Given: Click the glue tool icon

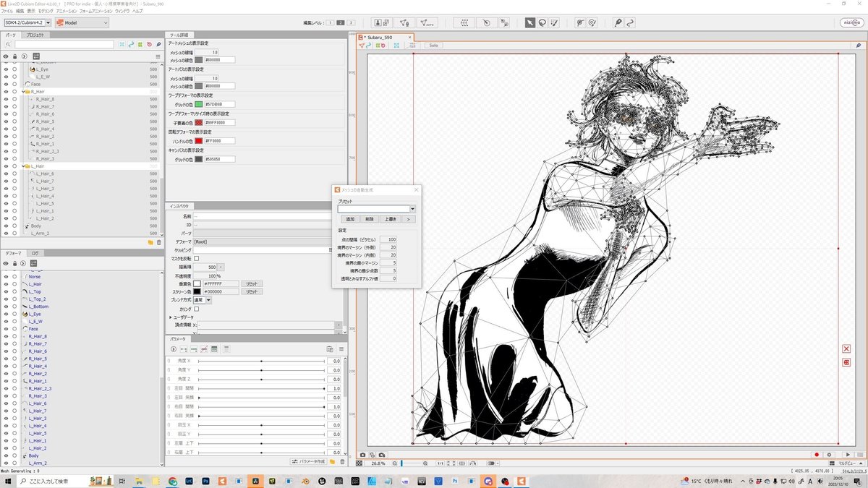Looking at the screenshot, I should coord(618,23).
